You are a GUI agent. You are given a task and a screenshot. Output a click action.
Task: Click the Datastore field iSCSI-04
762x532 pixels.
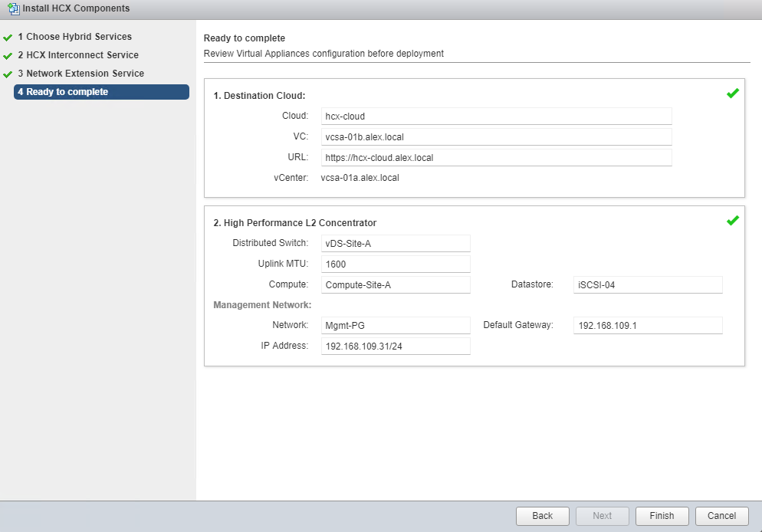coord(648,284)
